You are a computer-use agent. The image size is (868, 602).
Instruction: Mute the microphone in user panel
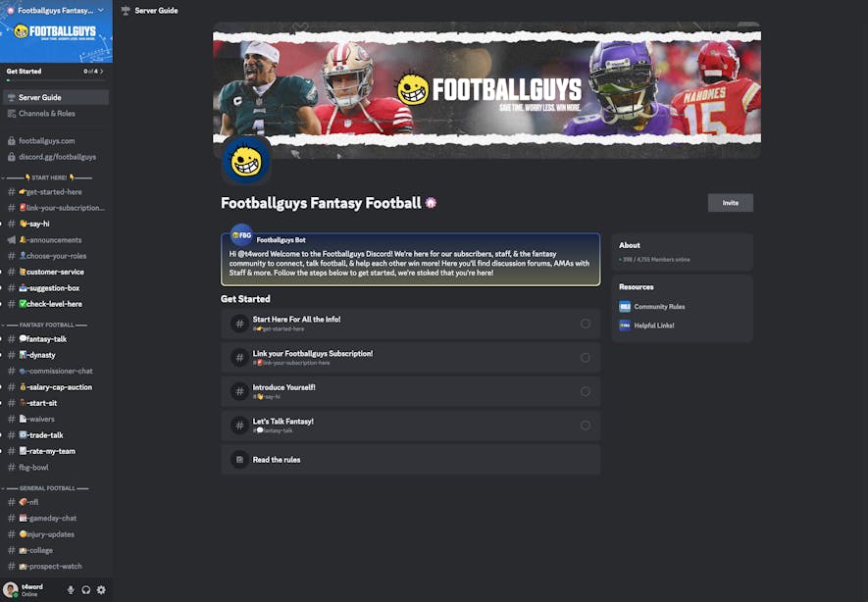point(71,590)
